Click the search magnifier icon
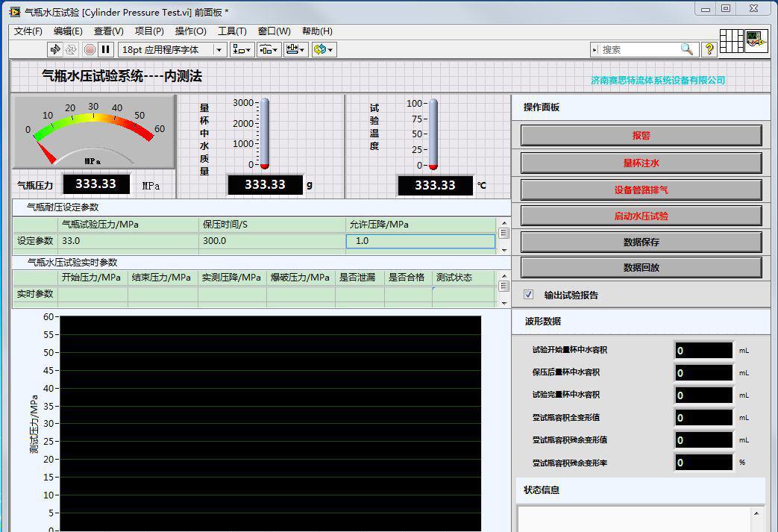This screenshot has height=532, width=778. point(687,49)
